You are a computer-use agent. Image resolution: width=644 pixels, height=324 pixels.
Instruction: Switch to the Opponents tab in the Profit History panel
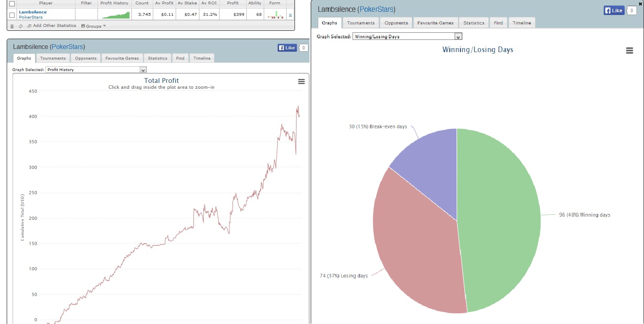tap(86, 58)
